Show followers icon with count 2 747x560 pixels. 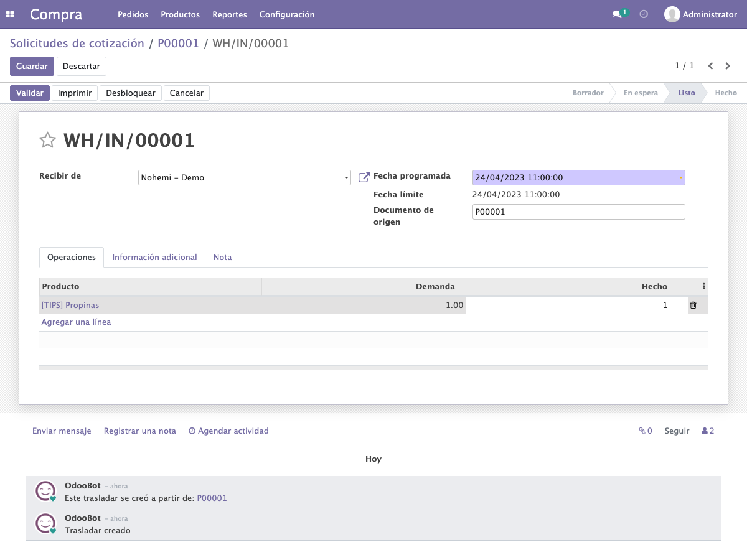tap(708, 431)
